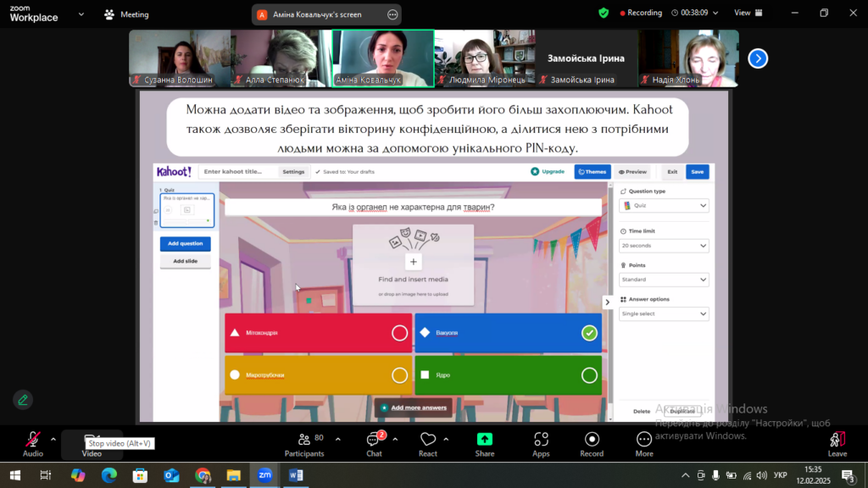Open the Participants list
868x488 pixels.
point(303,441)
